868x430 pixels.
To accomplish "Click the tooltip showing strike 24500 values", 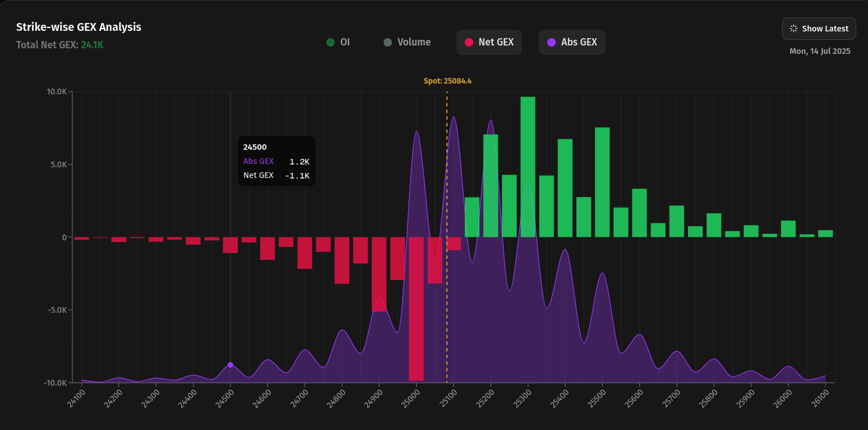I will click(x=276, y=161).
